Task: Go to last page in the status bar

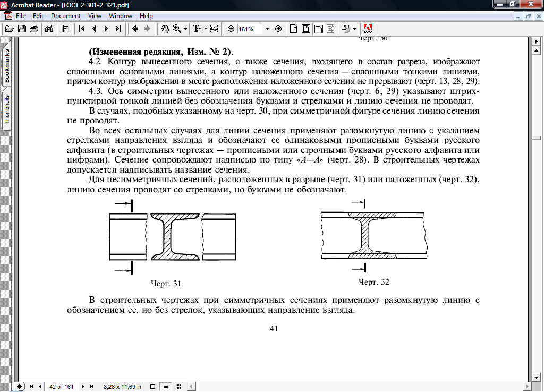Action: point(91,387)
